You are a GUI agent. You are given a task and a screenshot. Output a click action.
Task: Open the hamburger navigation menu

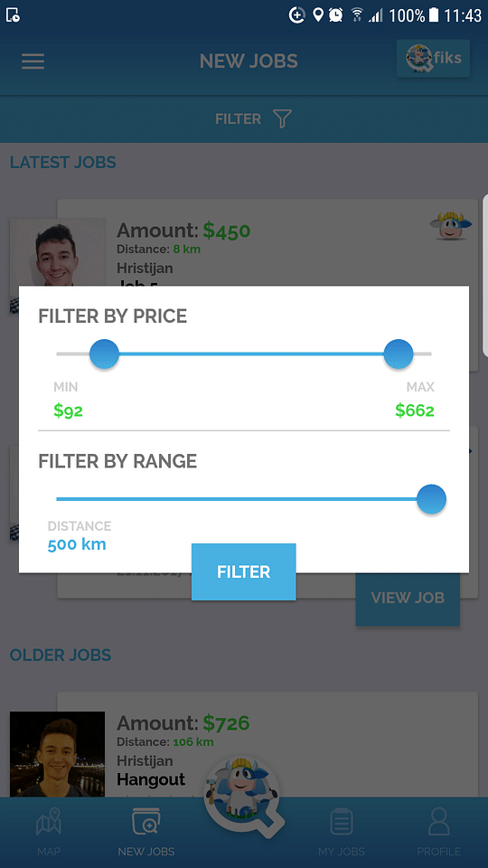[33, 61]
